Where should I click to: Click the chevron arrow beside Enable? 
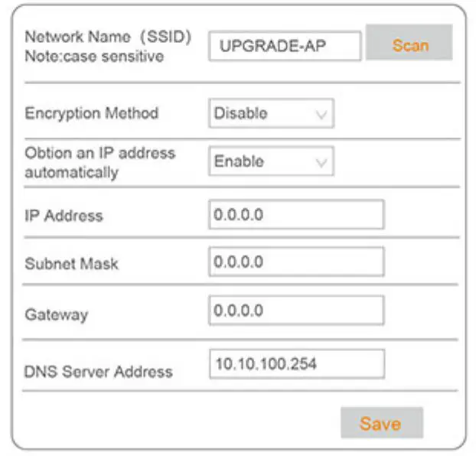pos(322,163)
